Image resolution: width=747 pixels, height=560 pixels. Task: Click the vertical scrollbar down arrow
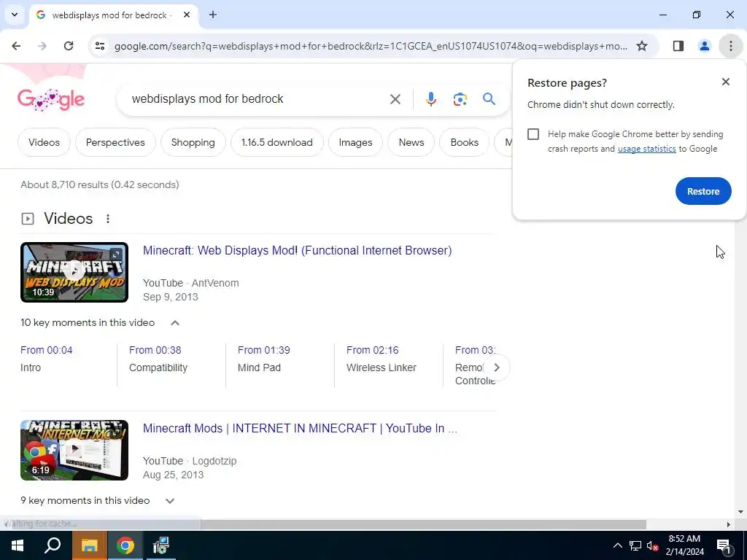(x=740, y=513)
